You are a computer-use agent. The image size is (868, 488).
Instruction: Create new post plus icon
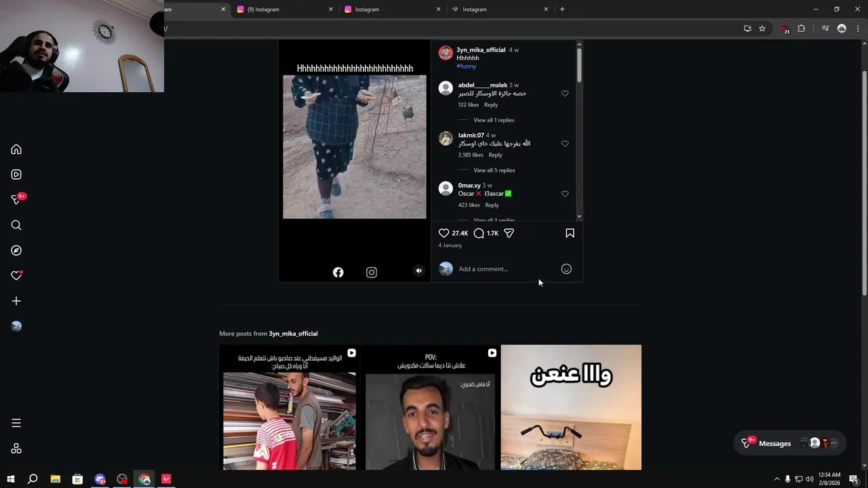16,301
